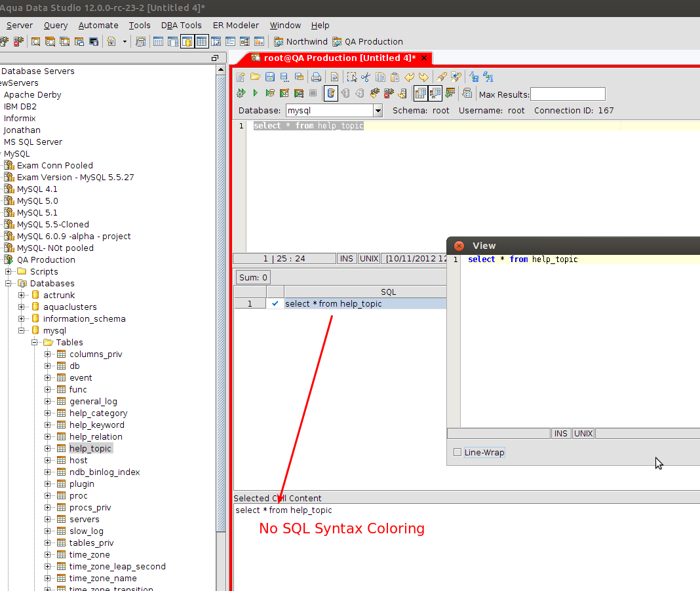Toggle the grid results view icon

pos(421,93)
